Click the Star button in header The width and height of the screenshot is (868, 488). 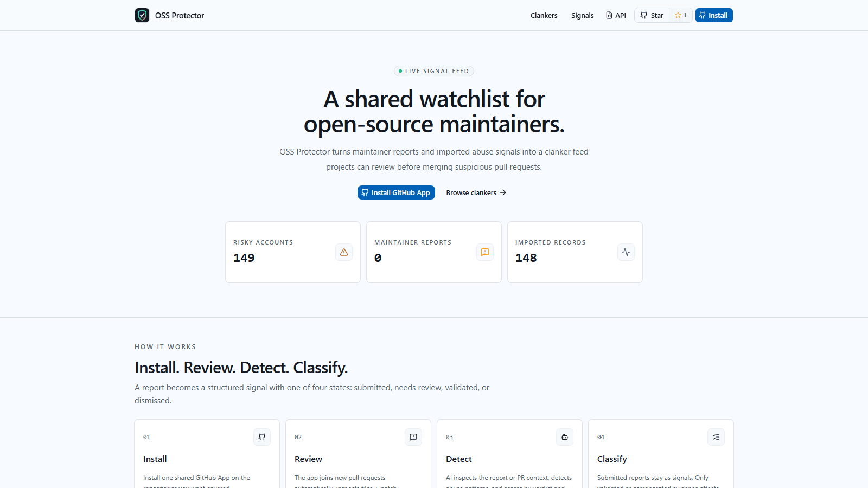[652, 15]
